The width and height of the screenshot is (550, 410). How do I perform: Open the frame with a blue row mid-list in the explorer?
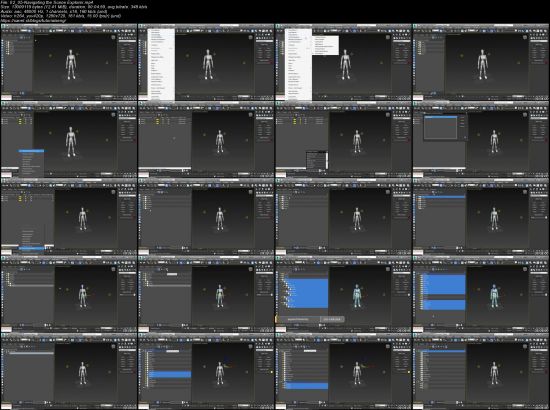[x=206, y=371]
